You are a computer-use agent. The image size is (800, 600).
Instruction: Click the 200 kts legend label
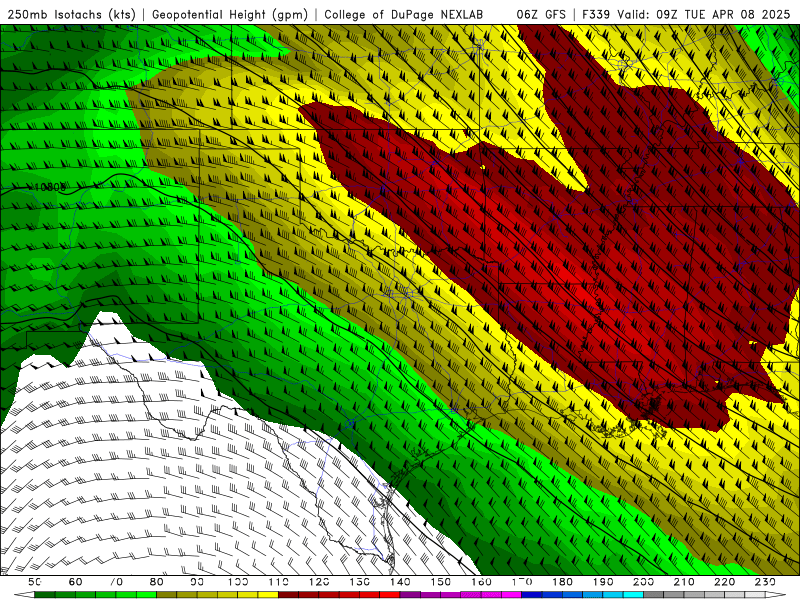[643, 582]
